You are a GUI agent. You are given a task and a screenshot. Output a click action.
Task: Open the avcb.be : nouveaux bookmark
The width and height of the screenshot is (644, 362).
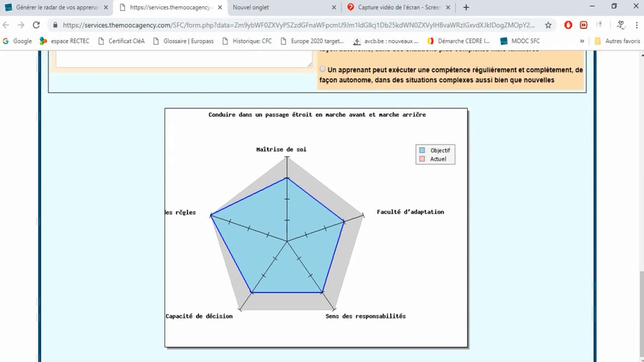pos(386,41)
